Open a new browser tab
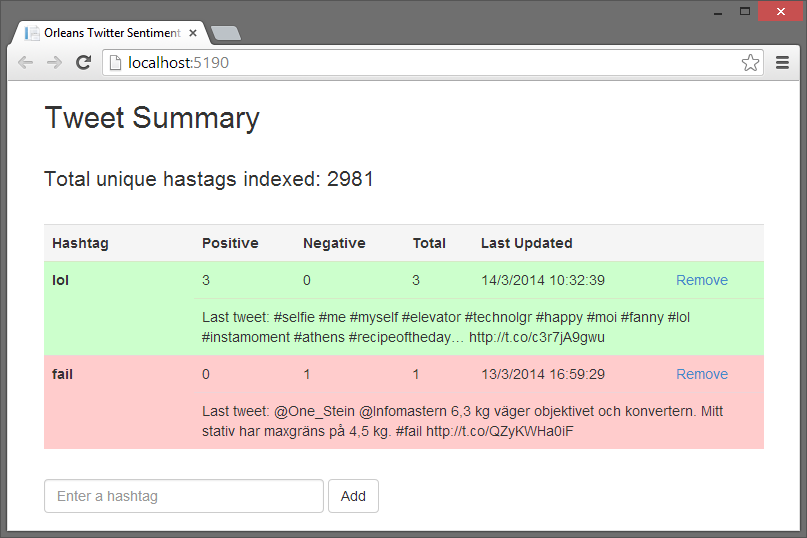Viewport: 807px width, 538px height. point(227,33)
